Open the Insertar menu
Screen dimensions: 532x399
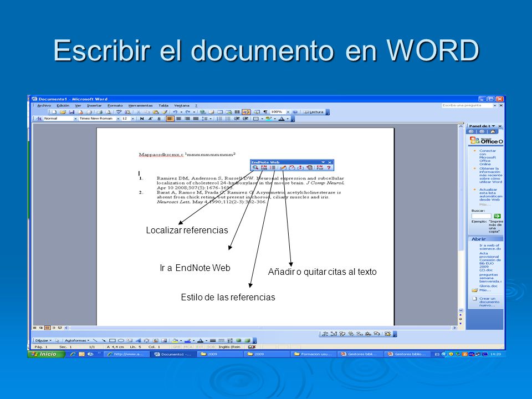point(94,105)
